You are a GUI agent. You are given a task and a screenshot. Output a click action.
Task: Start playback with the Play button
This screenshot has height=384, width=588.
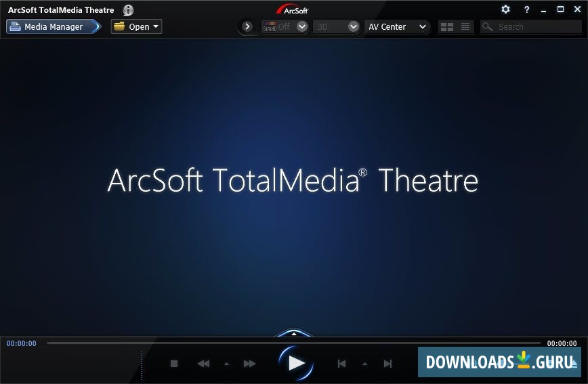click(x=296, y=363)
